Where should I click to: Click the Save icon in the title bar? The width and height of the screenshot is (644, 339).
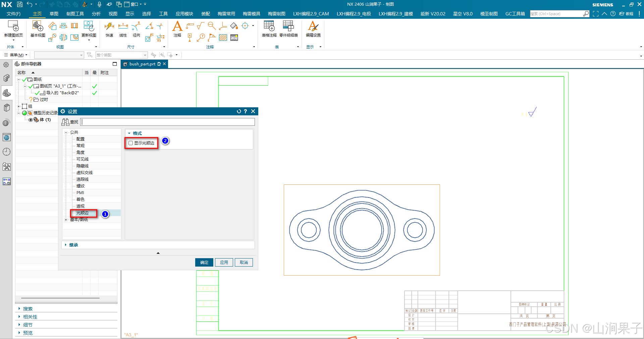coord(19,4)
